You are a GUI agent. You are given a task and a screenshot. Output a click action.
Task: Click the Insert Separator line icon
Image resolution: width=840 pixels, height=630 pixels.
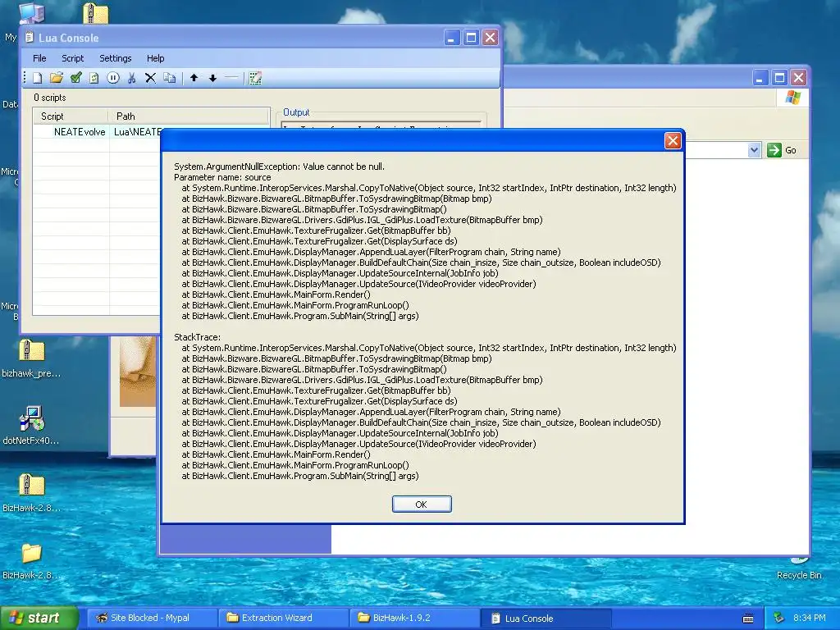pyautogui.click(x=231, y=78)
